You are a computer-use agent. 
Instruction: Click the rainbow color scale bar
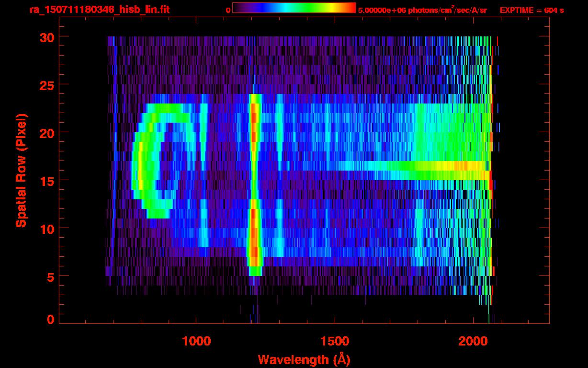pos(294,8)
